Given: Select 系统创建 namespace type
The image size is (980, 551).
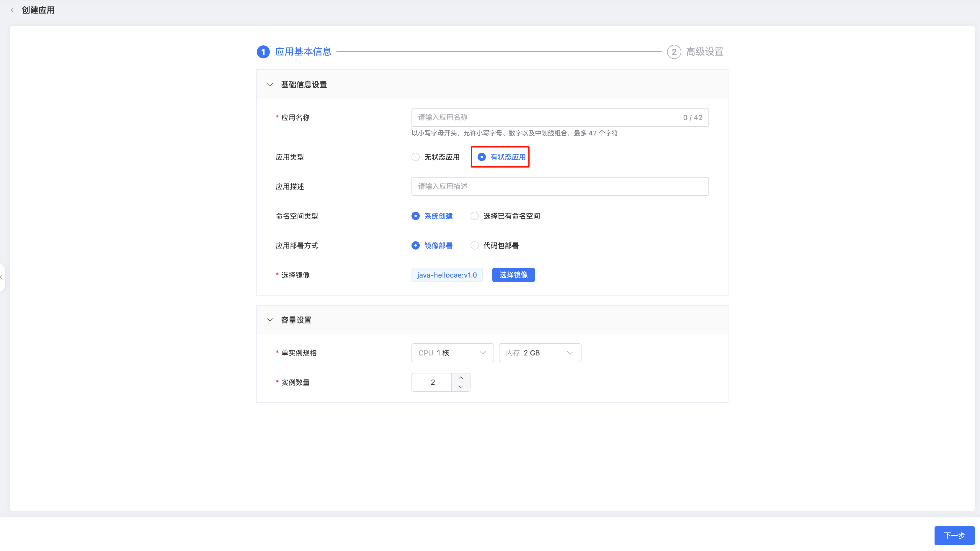Looking at the screenshot, I should pos(415,216).
